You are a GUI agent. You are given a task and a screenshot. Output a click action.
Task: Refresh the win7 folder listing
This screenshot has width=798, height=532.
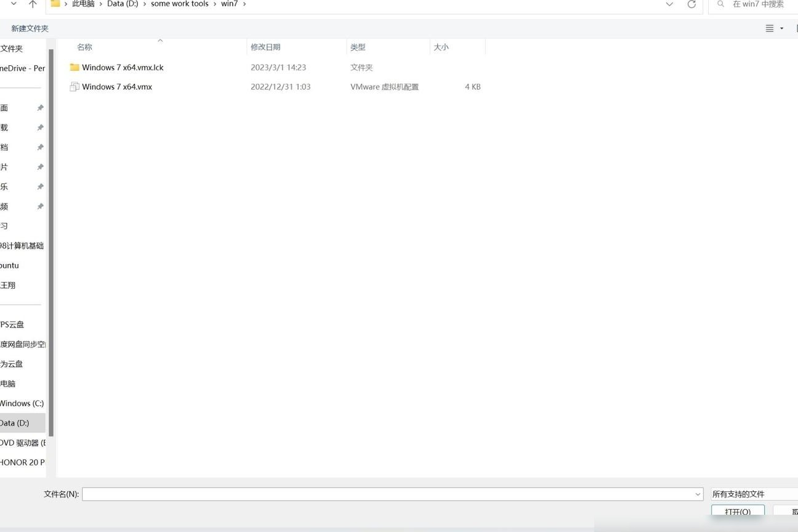pyautogui.click(x=691, y=4)
